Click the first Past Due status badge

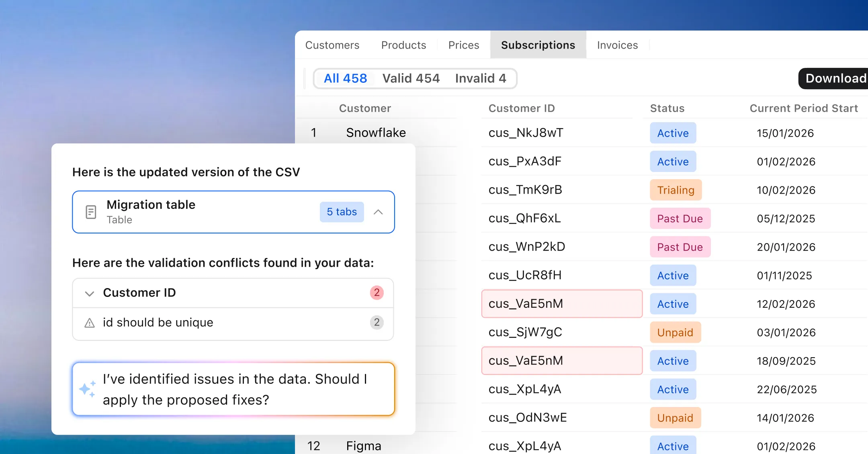[680, 219]
